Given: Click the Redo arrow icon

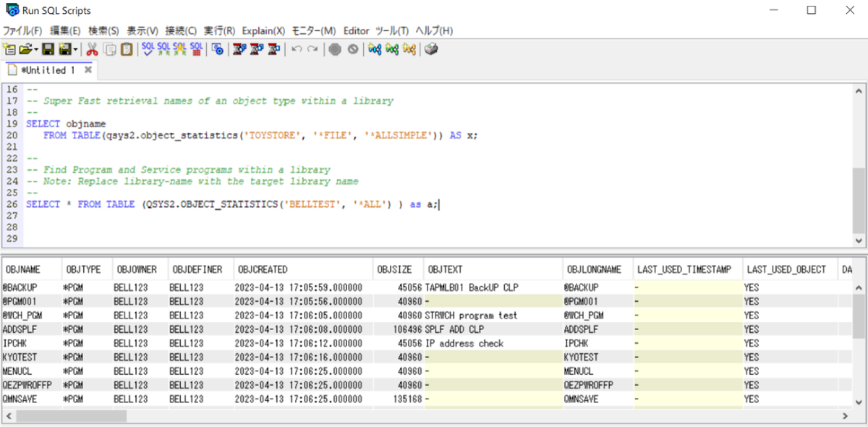Looking at the screenshot, I should tap(312, 49).
